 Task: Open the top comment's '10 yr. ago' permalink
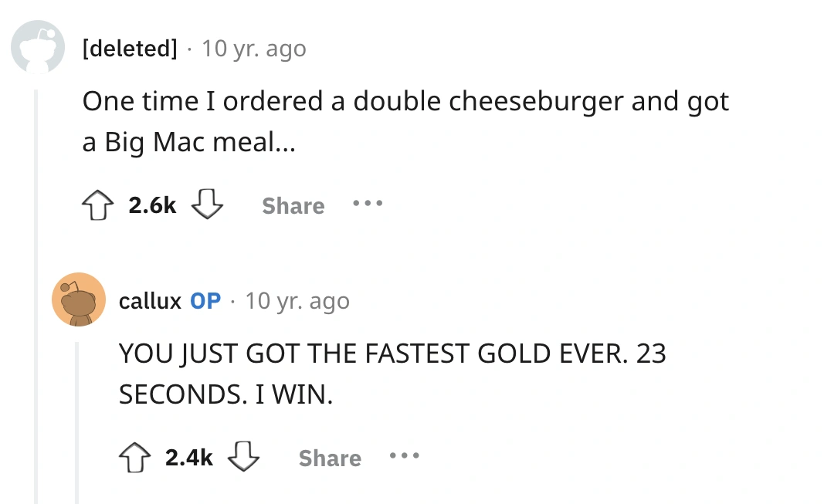[253, 49]
